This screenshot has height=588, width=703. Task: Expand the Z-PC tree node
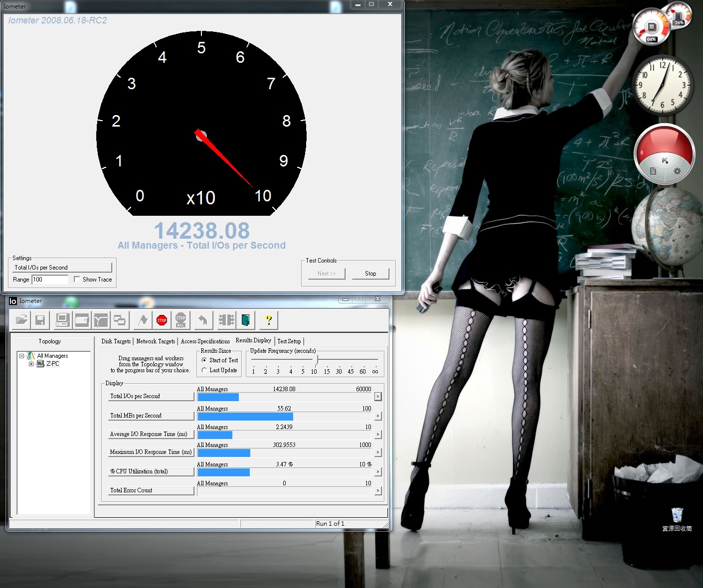pos(31,364)
